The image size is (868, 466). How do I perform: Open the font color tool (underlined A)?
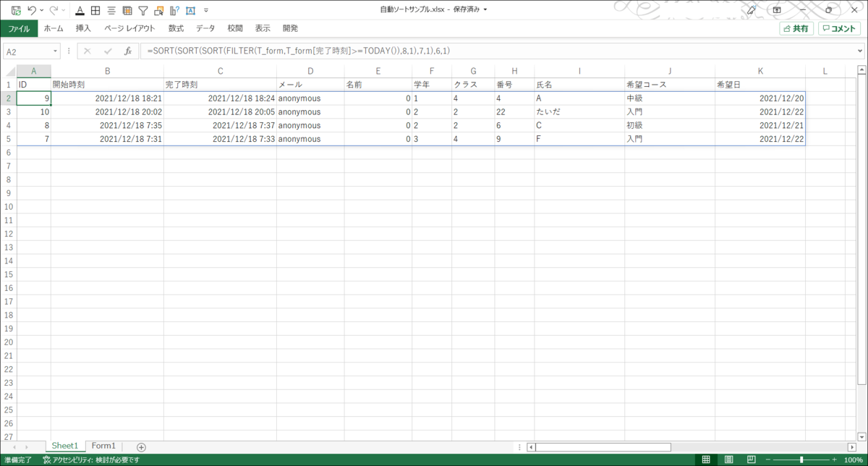pyautogui.click(x=80, y=10)
